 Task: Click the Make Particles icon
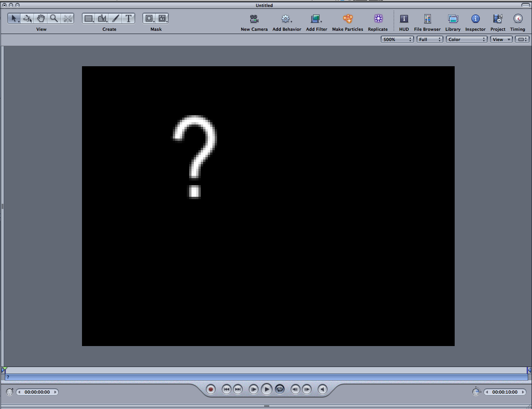348,19
